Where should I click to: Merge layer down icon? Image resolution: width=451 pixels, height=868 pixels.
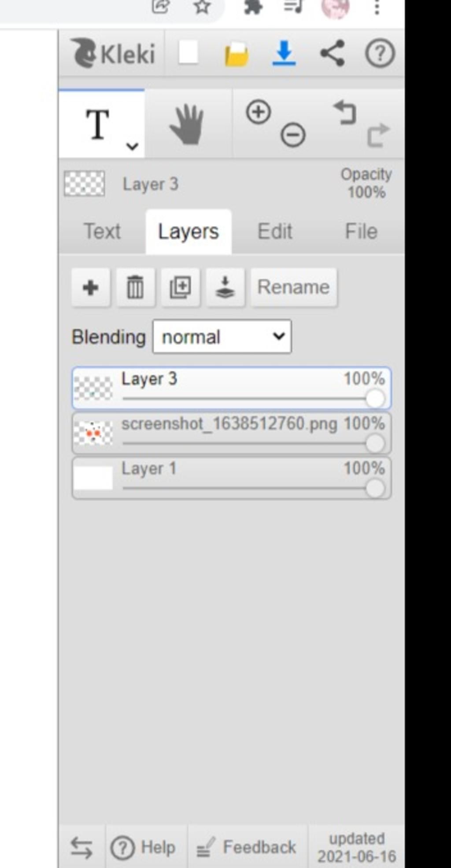click(225, 287)
